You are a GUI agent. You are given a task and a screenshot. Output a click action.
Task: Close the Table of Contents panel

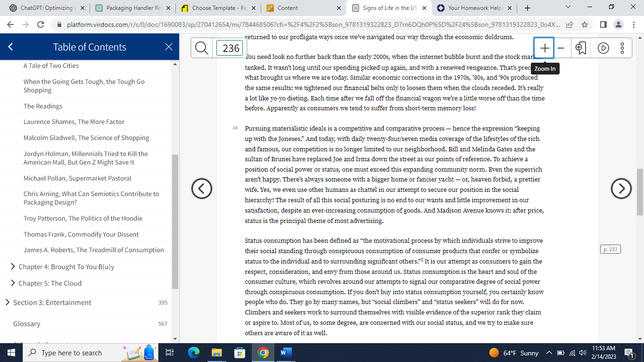(x=169, y=47)
